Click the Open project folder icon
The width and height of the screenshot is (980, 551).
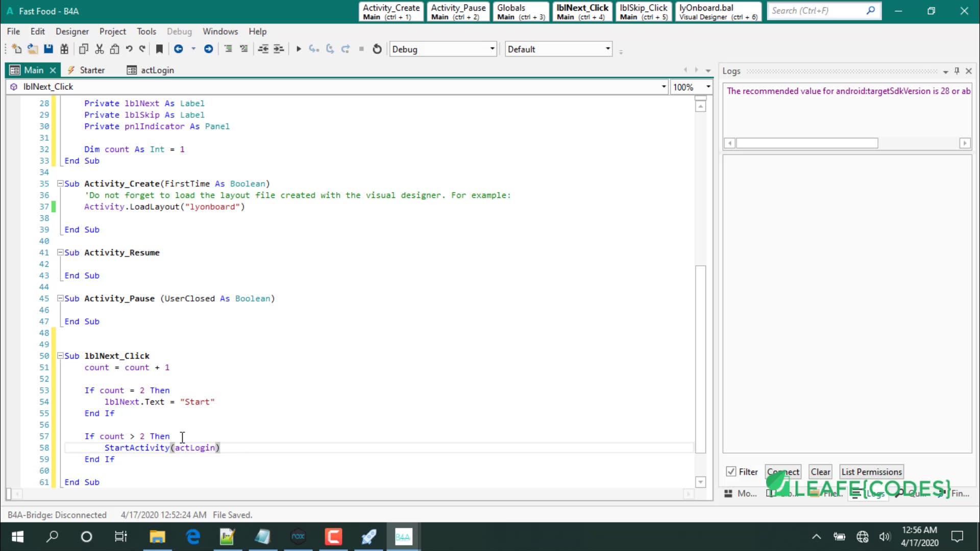tap(33, 49)
